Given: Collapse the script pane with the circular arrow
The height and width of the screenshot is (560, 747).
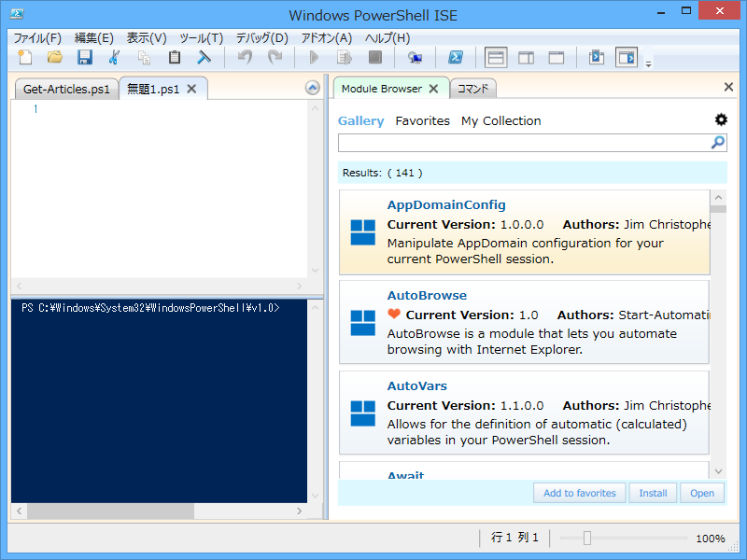Looking at the screenshot, I should click(312, 87).
